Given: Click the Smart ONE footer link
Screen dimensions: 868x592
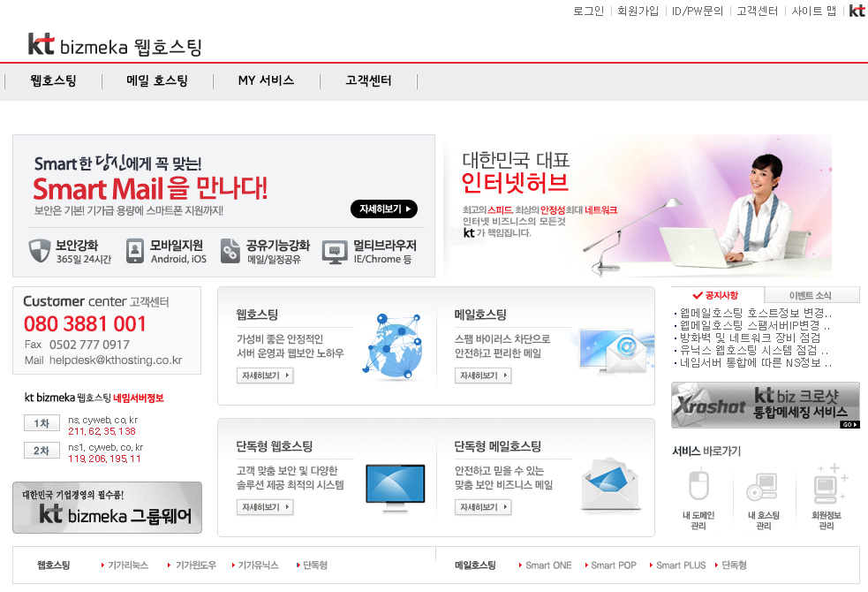Looking at the screenshot, I should coord(548,565).
